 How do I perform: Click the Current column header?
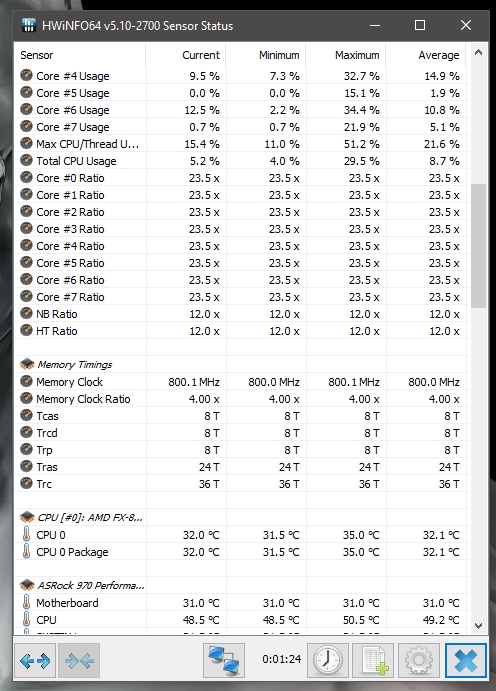[x=185, y=55]
